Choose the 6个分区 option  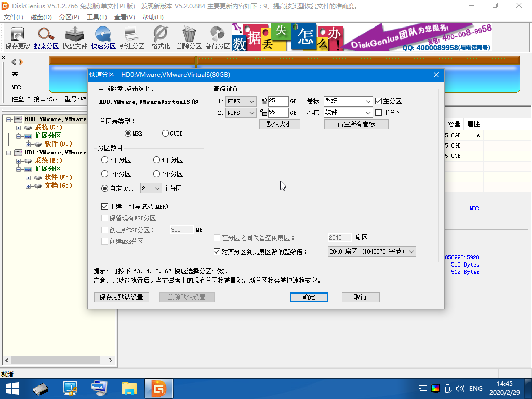[x=156, y=174]
